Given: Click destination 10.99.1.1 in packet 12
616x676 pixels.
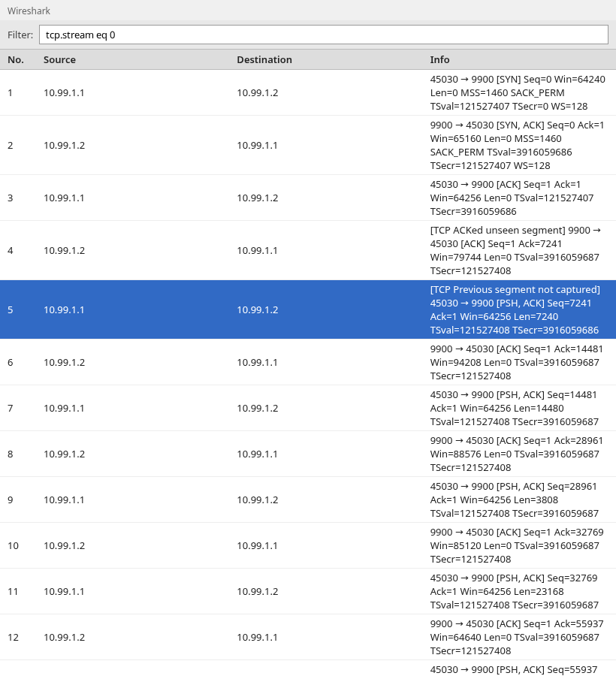Looking at the screenshot, I should click(x=257, y=637).
